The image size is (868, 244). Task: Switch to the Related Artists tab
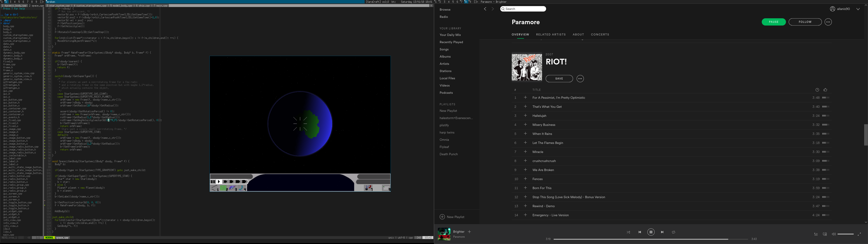tap(551, 35)
